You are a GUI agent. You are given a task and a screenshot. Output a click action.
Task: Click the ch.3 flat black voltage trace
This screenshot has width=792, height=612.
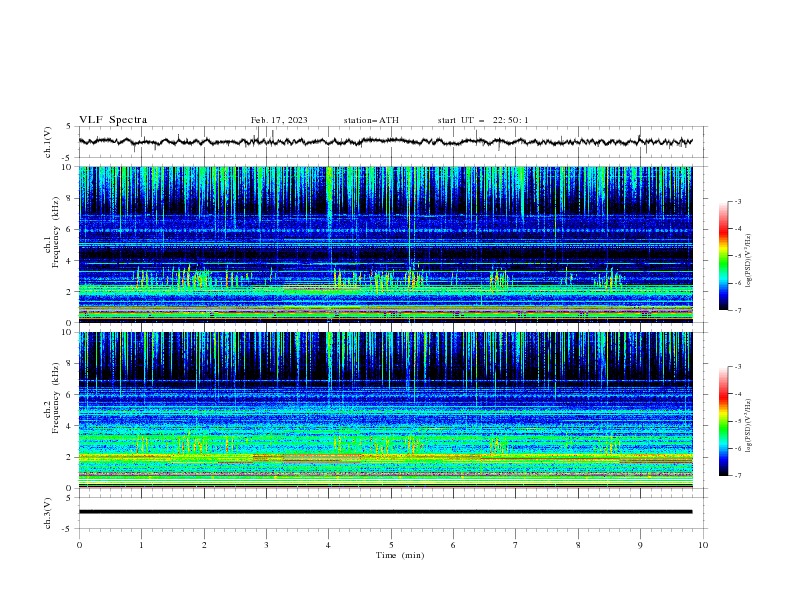coord(385,512)
